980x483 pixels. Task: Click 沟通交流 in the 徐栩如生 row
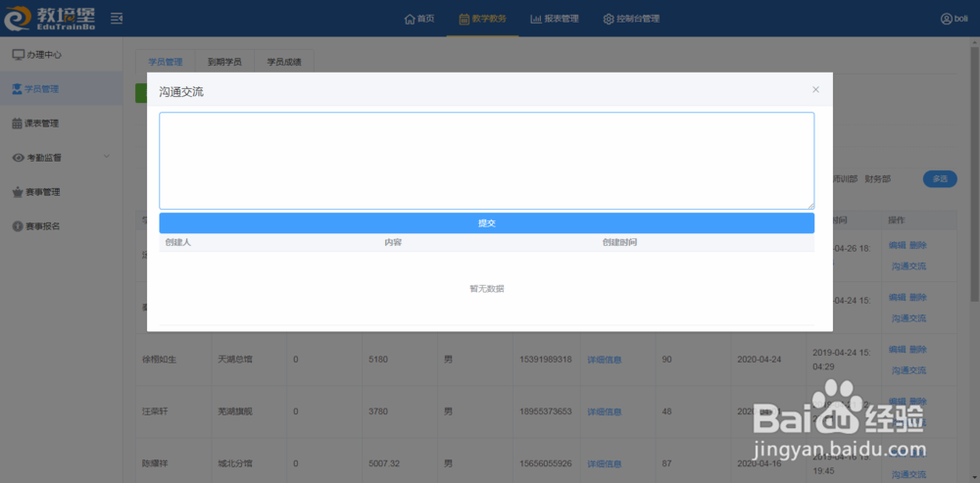(908, 370)
